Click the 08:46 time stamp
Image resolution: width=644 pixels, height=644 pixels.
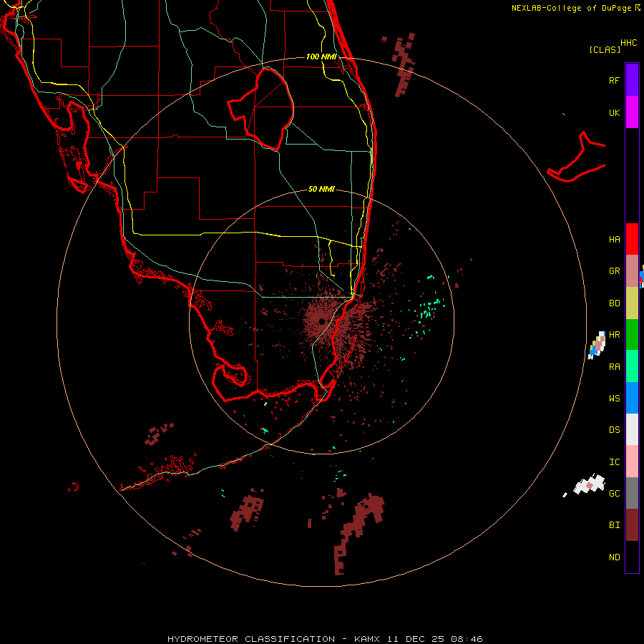[467, 639]
